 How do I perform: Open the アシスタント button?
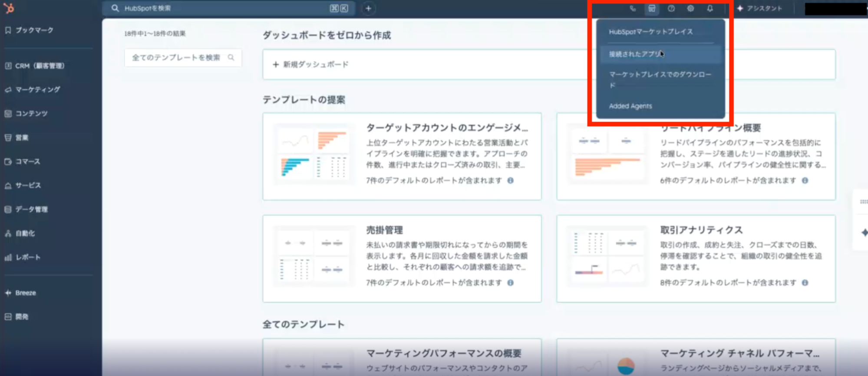(759, 9)
